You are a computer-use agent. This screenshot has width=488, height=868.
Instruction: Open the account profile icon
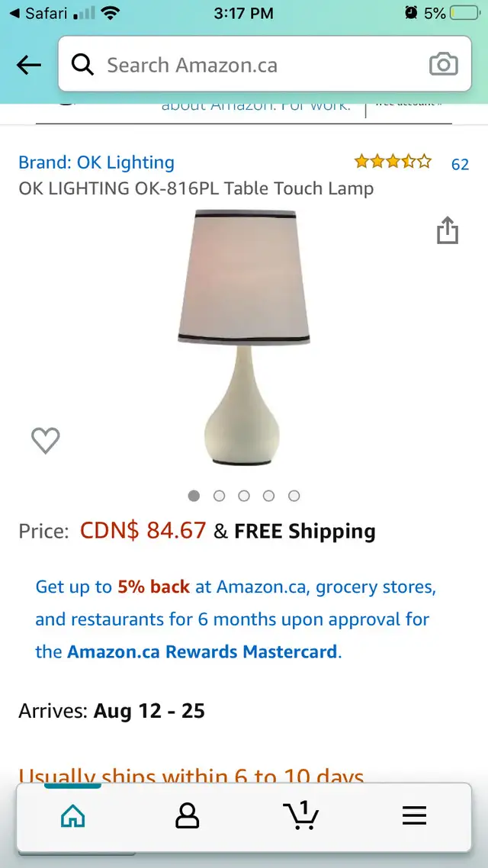coord(187,816)
